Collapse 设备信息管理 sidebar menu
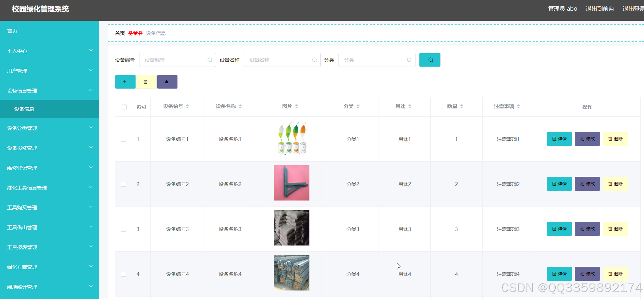 coord(50,91)
